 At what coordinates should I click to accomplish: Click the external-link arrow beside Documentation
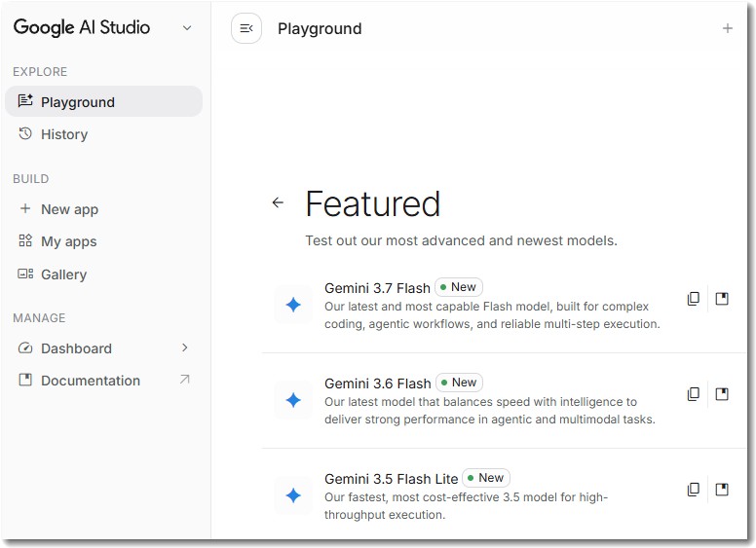coord(185,380)
